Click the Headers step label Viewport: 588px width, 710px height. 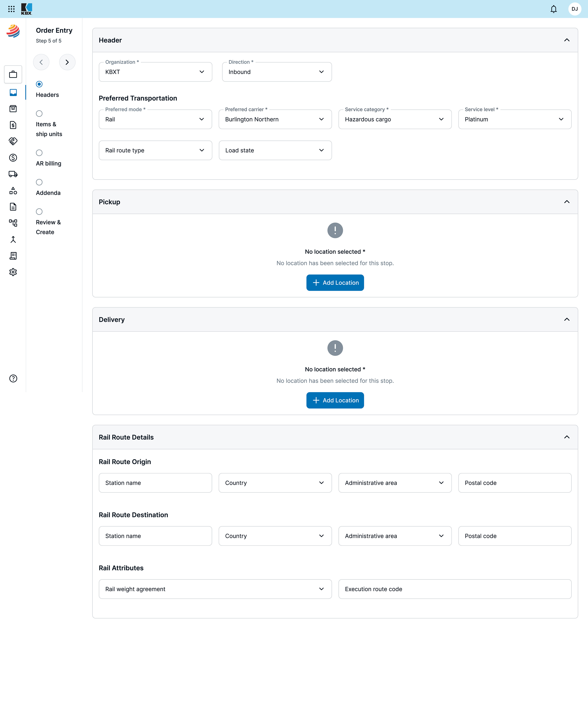pyautogui.click(x=47, y=95)
